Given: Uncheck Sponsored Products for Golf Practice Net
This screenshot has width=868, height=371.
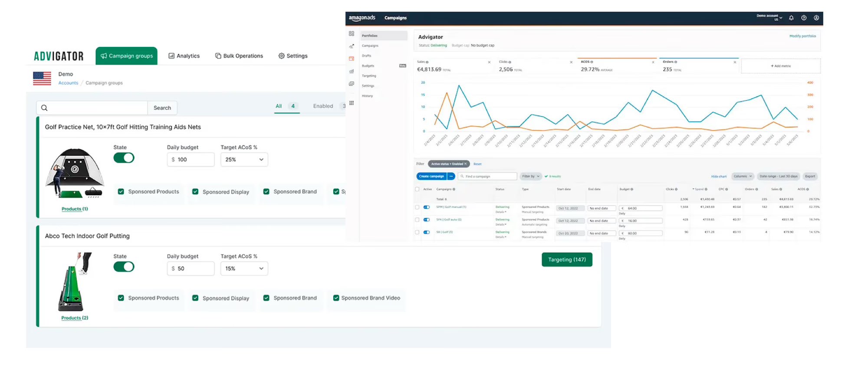Looking at the screenshot, I should coord(121,191).
